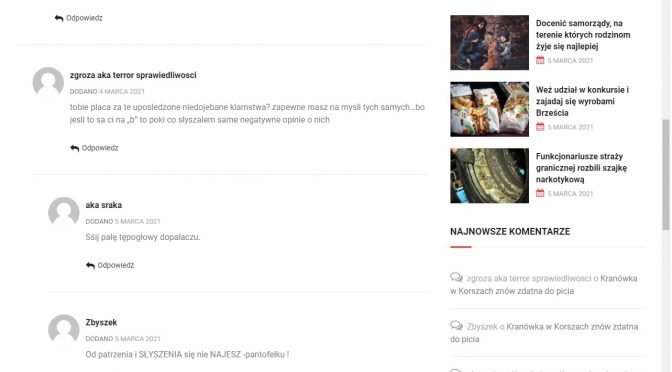Image resolution: width=672 pixels, height=372 pixels.
Task: Click the page vertical scrollbar
Action: coord(666,175)
